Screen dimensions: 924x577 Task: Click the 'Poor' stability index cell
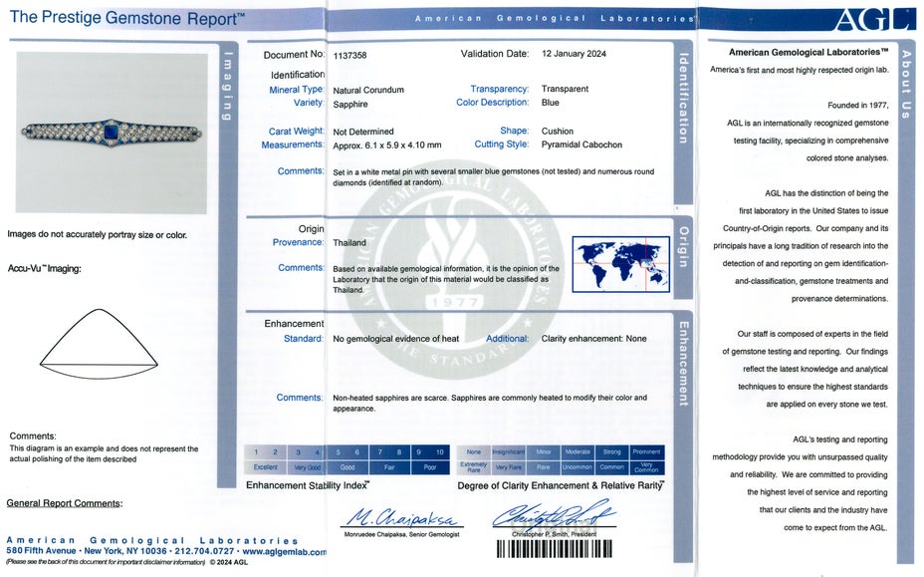click(x=430, y=467)
